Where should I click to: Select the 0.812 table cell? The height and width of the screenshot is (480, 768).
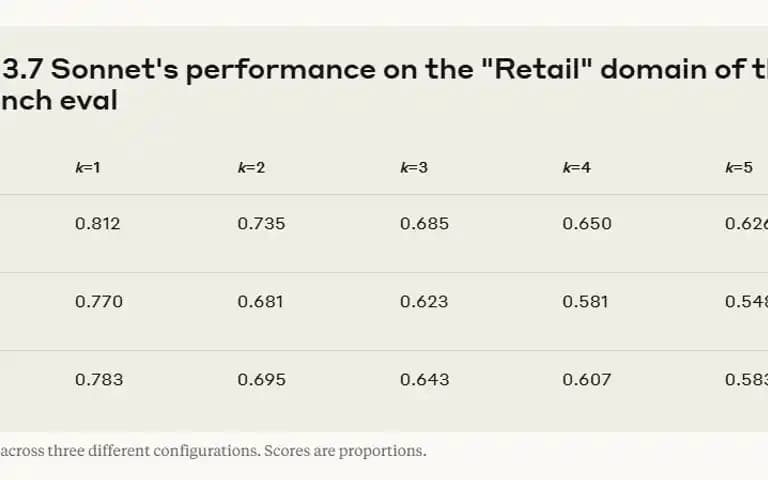pos(97,224)
